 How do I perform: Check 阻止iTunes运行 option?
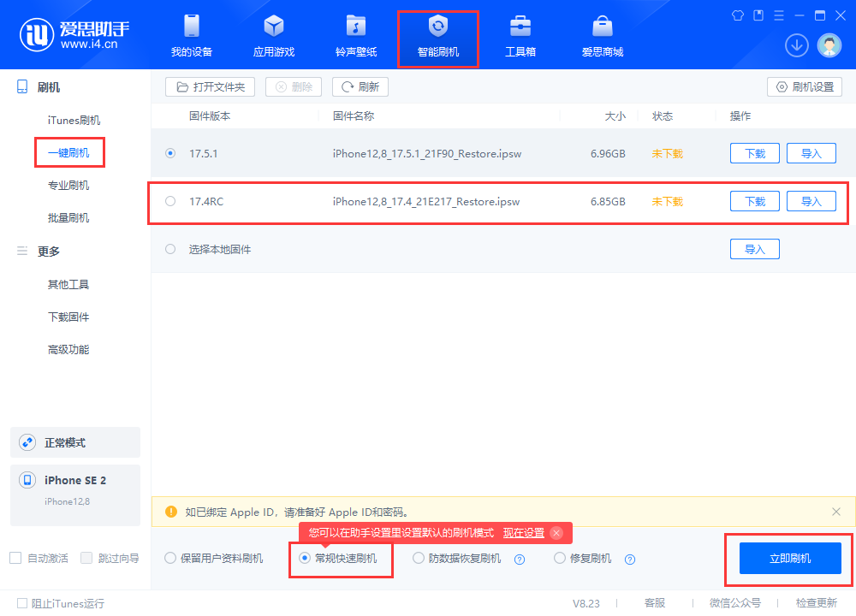click(x=22, y=603)
